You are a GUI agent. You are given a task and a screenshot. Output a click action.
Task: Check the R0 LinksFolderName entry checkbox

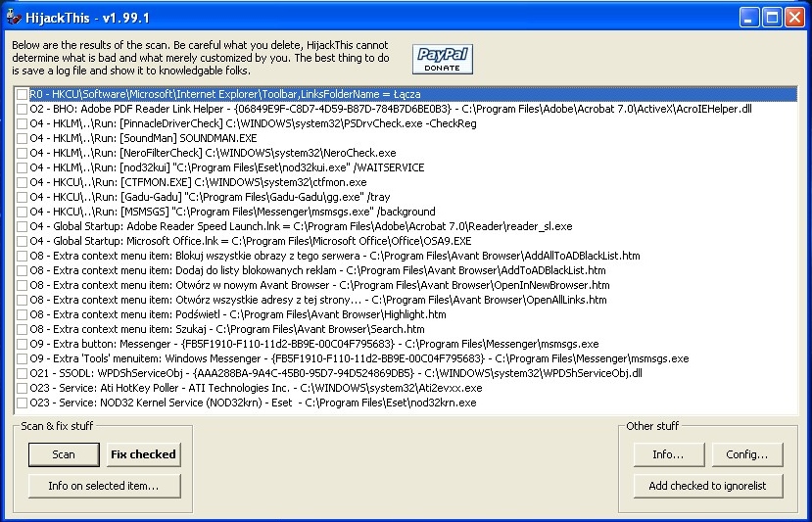click(x=22, y=94)
